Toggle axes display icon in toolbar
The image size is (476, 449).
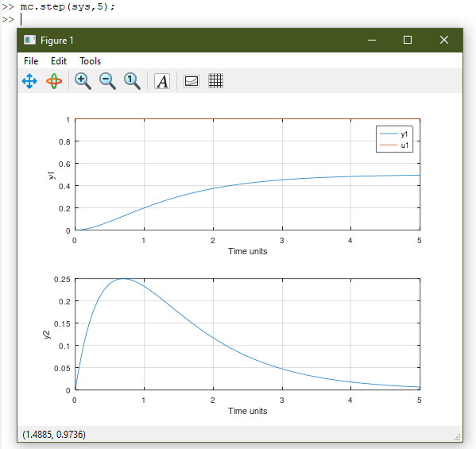pyautogui.click(x=192, y=81)
